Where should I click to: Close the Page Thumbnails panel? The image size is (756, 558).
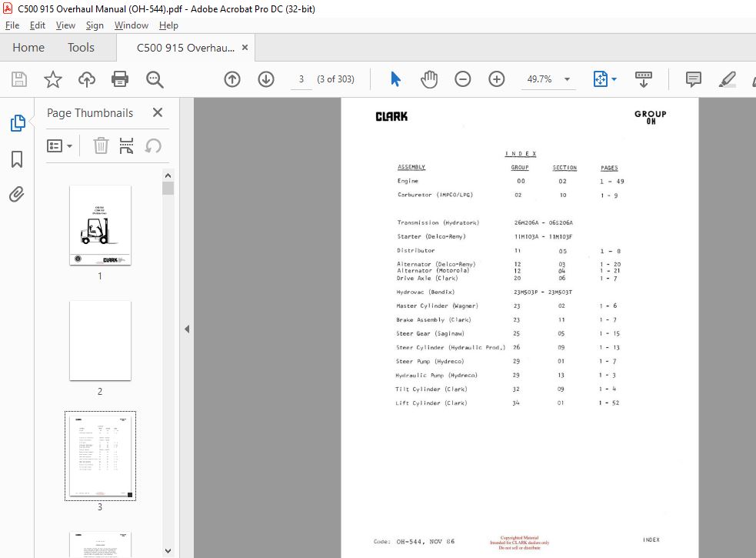tap(157, 112)
